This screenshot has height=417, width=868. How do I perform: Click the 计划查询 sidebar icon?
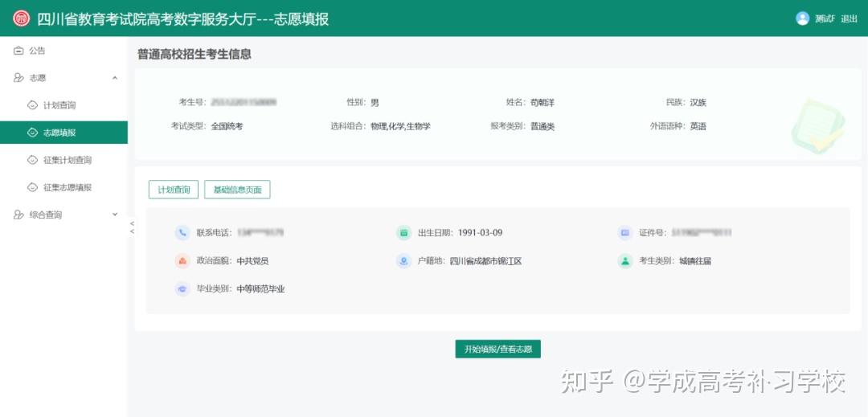click(x=33, y=105)
